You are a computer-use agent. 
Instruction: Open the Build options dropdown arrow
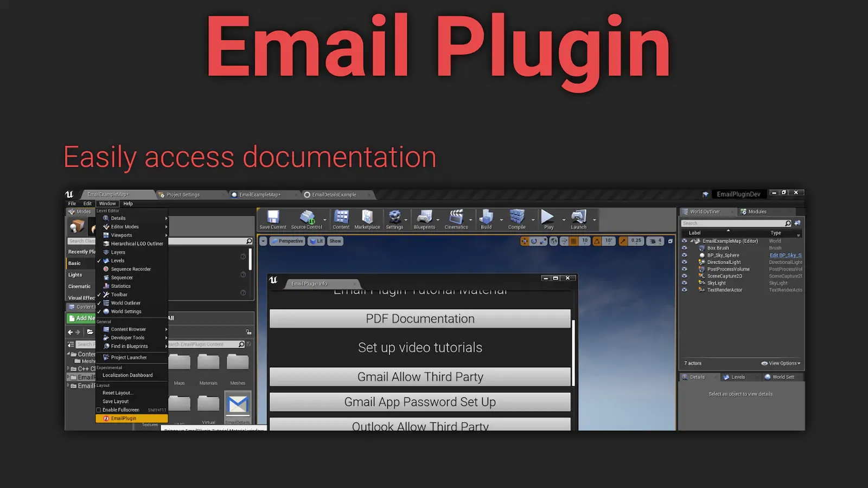tap(501, 220)
